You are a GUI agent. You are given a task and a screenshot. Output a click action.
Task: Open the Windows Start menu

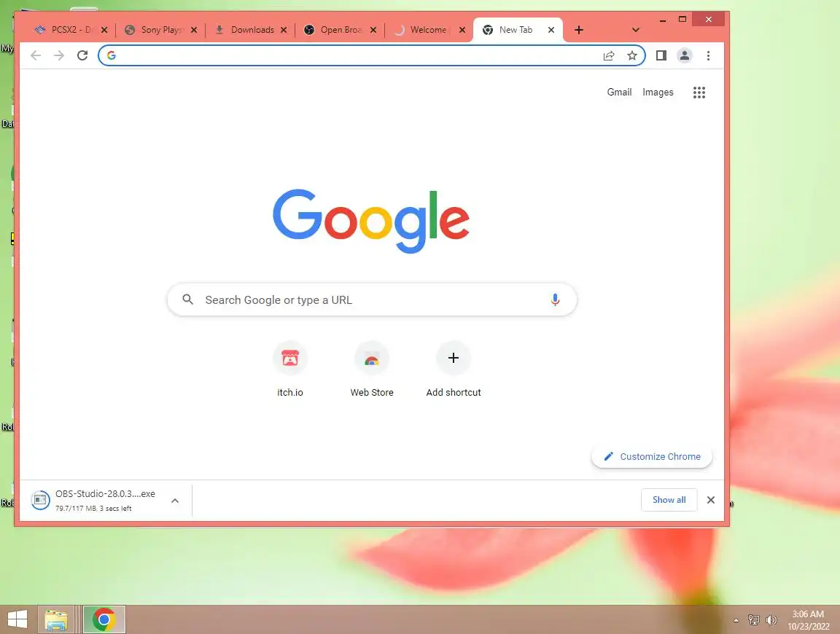click(17, 619)
